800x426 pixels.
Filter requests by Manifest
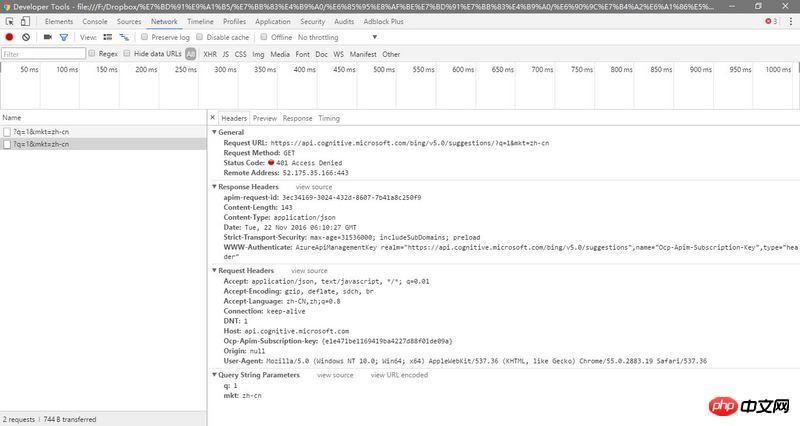point(363,54)
